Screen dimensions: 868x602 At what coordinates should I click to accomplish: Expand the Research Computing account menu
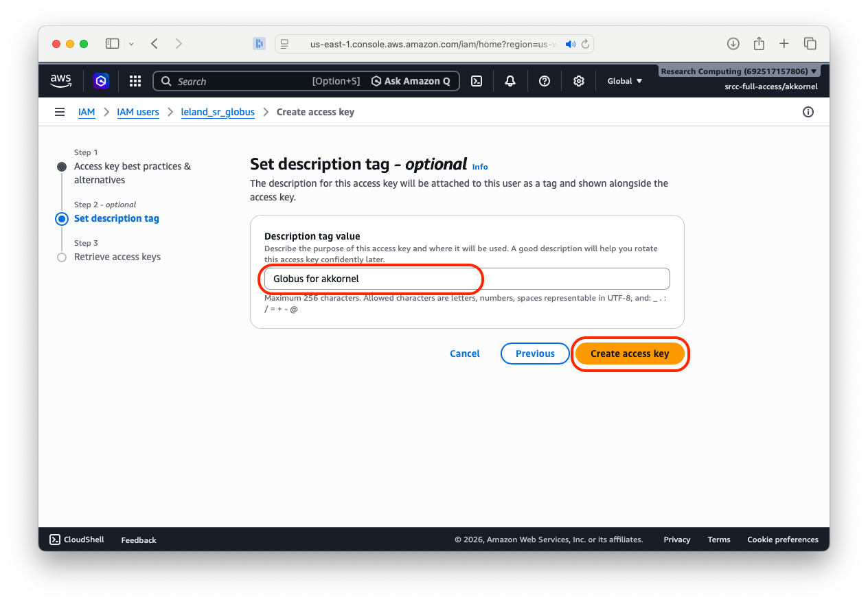click(739, 71)
